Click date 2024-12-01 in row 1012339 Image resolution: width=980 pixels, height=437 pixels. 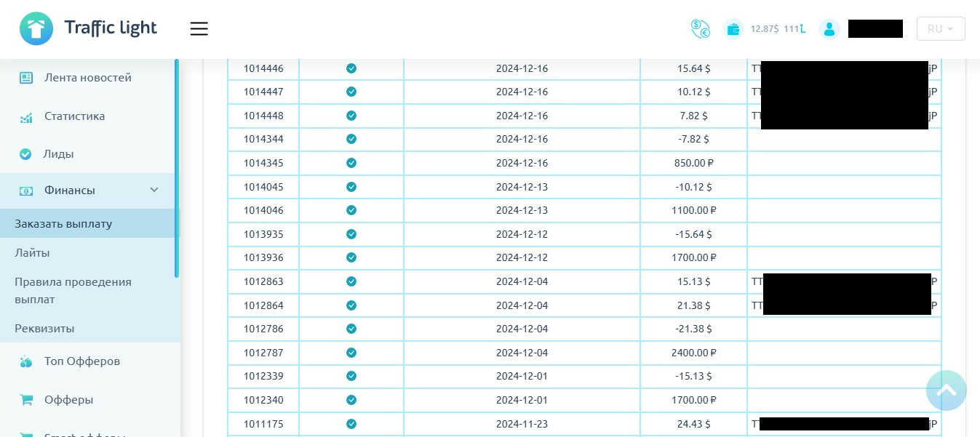pyautogui.click(x=522, y=376)
